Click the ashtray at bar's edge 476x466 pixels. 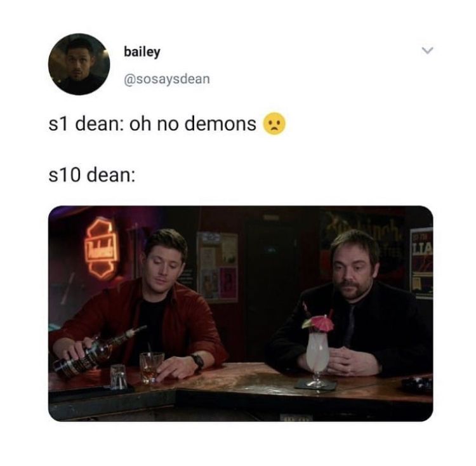[418, 383]
